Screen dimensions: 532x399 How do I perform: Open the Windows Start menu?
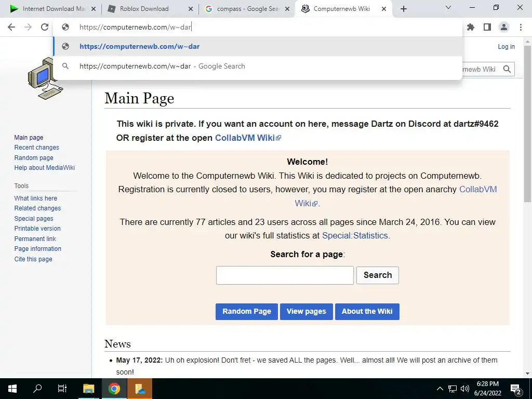tap(12, 389)
